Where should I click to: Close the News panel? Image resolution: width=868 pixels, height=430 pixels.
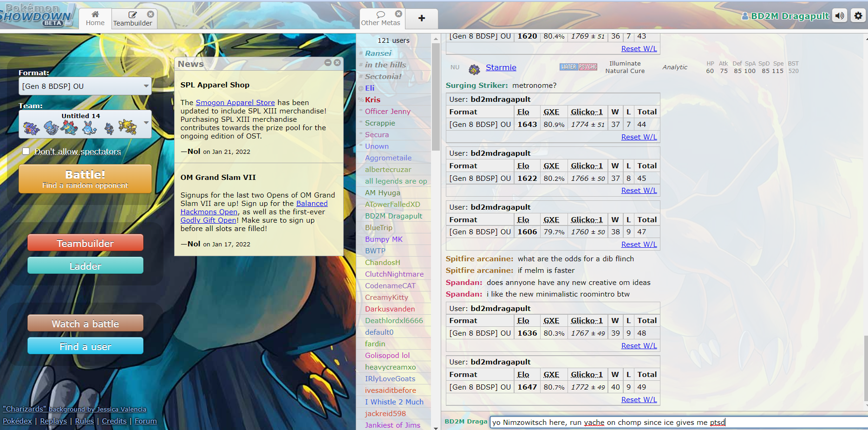pyautogui.click(x=337, y=62)
